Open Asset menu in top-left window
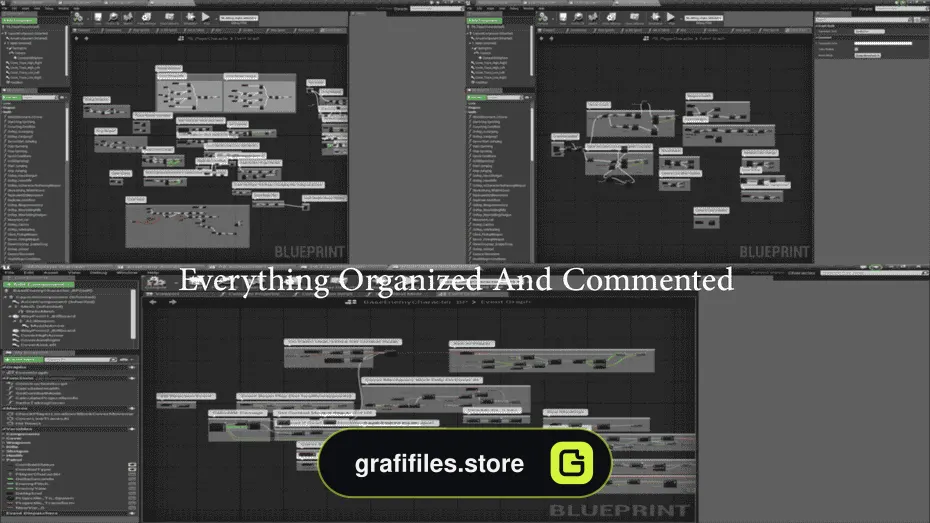Viewport: 930px width, 523px height. (x=25, y=8)
